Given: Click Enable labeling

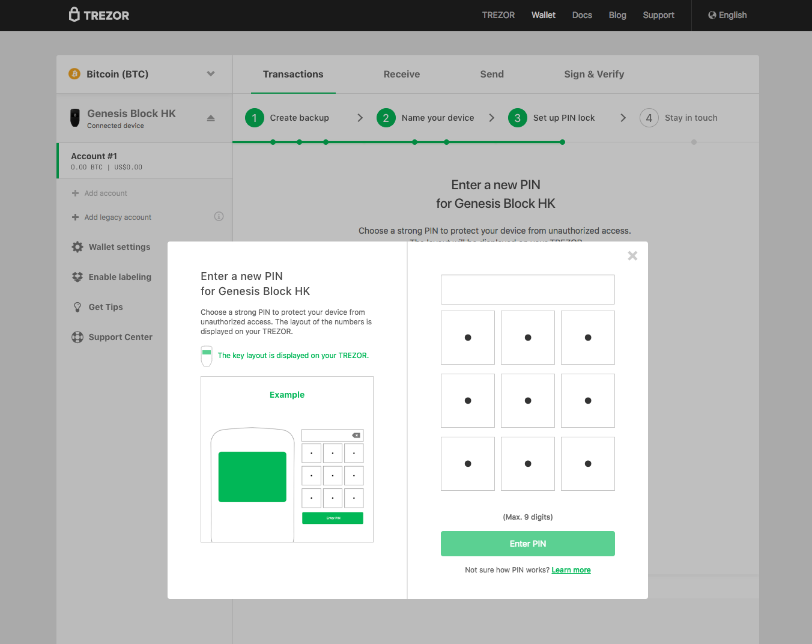Looking at the screenshot, I should point(120,277).
